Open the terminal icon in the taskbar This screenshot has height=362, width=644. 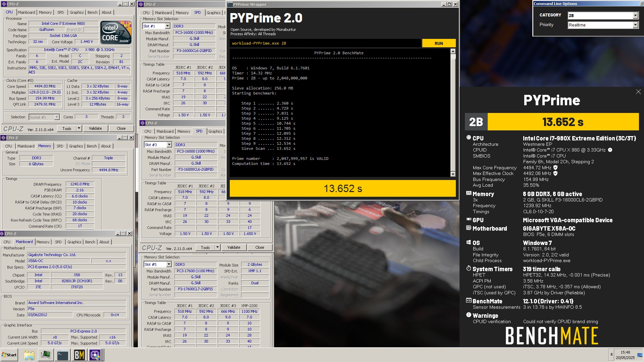pyautogui.click(x=63, y=355)
